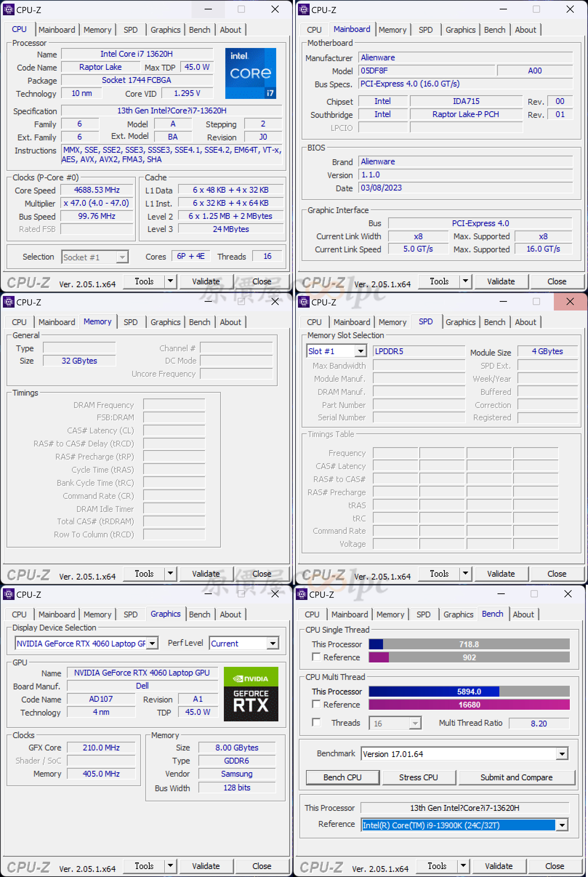Minimize the CPU-tab CPU-Z window
Screen dimensions: 588x877
[208, 9]
